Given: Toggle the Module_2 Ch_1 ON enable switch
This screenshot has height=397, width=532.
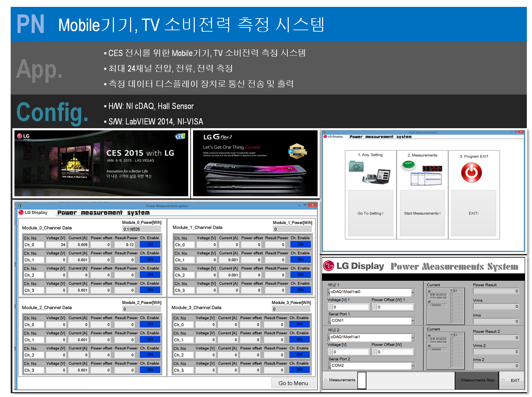Looking at the screenshot, I should tap(150, 339).
